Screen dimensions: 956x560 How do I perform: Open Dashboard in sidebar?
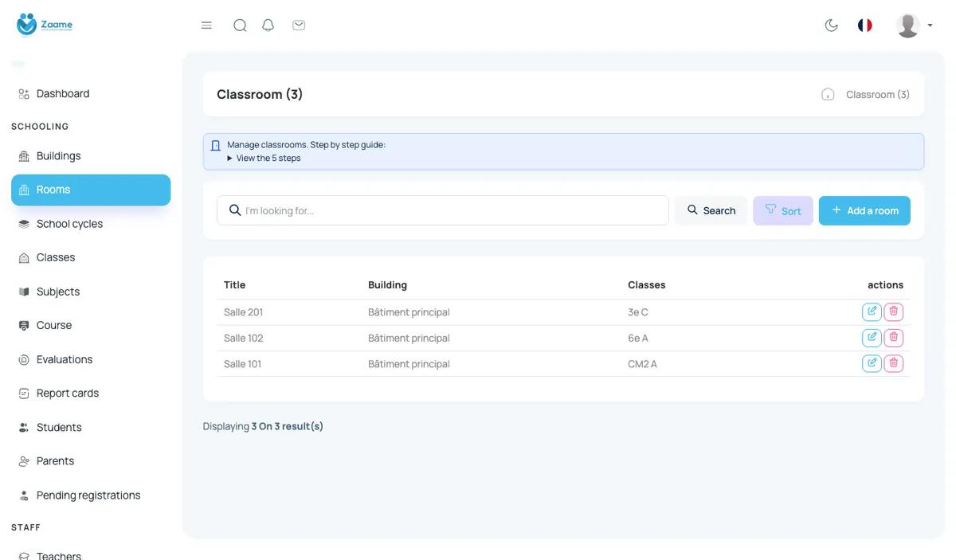click(x=91, y=93)
